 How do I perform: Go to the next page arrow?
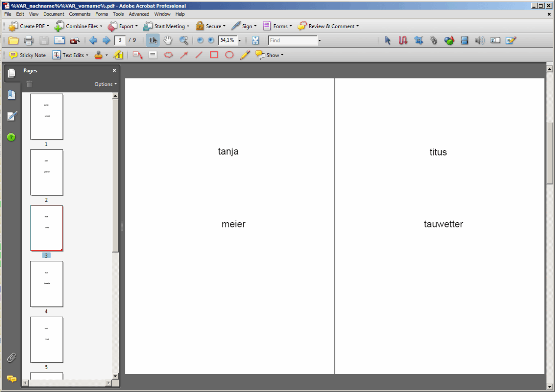coord(106,40)
